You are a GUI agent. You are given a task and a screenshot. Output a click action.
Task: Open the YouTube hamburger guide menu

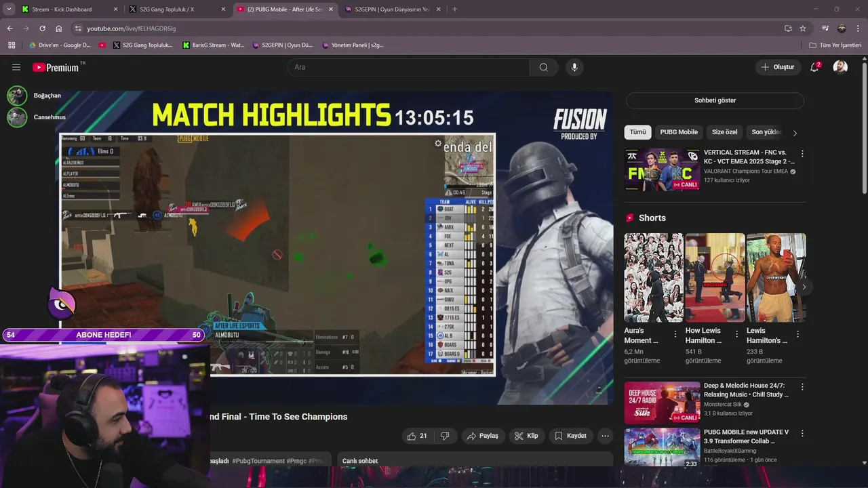coord(16,67)
